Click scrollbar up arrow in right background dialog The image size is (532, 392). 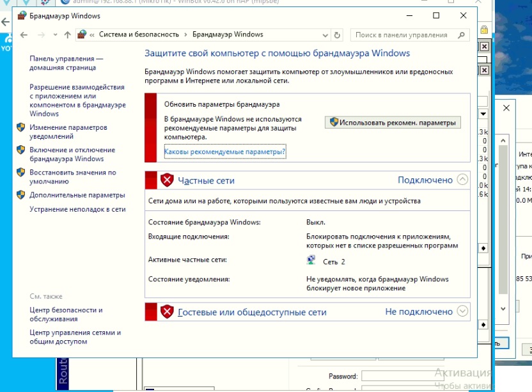click(x=503, y=141)
